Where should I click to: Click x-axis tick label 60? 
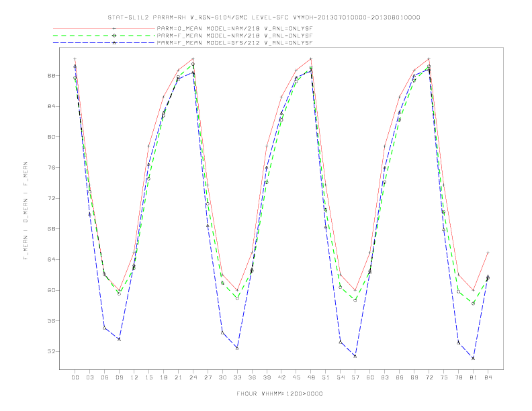click(370, 377)
